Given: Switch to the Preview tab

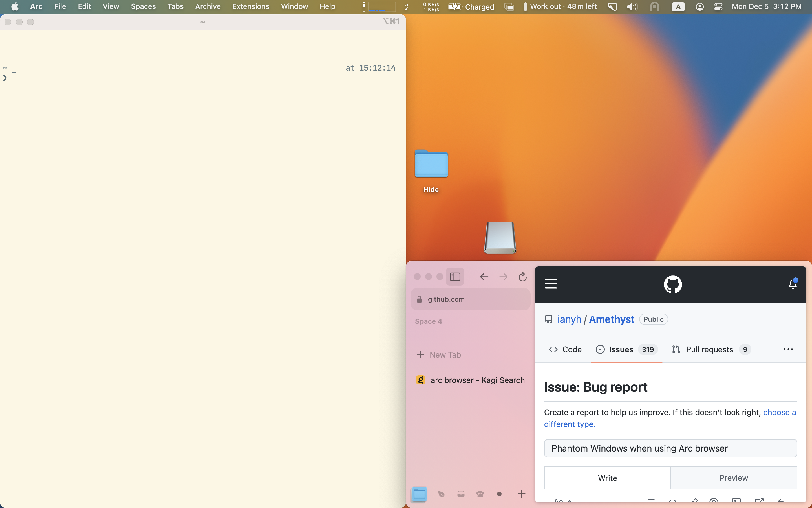Looking at the screenshot, I should [x=734, y=478].
